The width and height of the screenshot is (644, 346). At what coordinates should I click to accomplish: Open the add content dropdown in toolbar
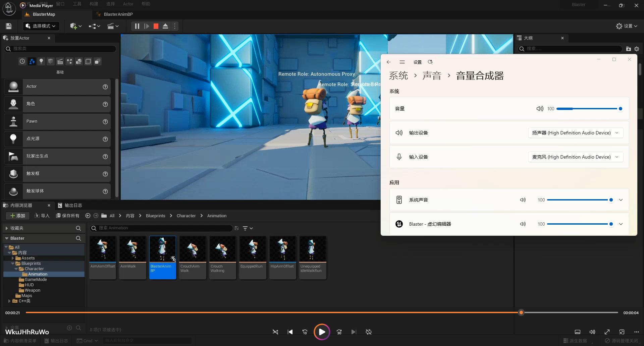tap(76, 26)
